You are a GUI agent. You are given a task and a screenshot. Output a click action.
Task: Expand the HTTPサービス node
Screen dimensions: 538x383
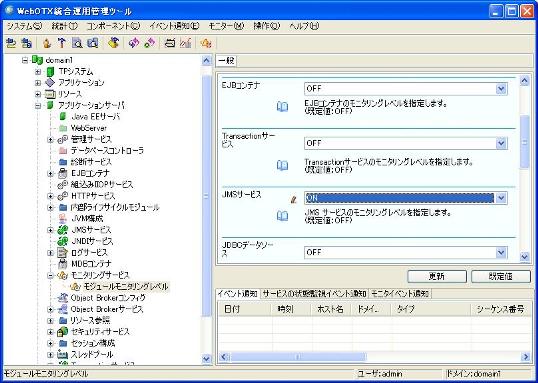[50, 196]
